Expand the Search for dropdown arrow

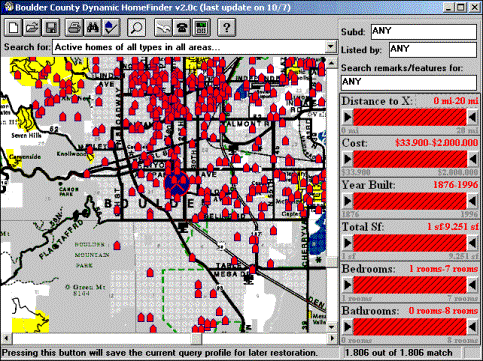[x=331, y=47]
